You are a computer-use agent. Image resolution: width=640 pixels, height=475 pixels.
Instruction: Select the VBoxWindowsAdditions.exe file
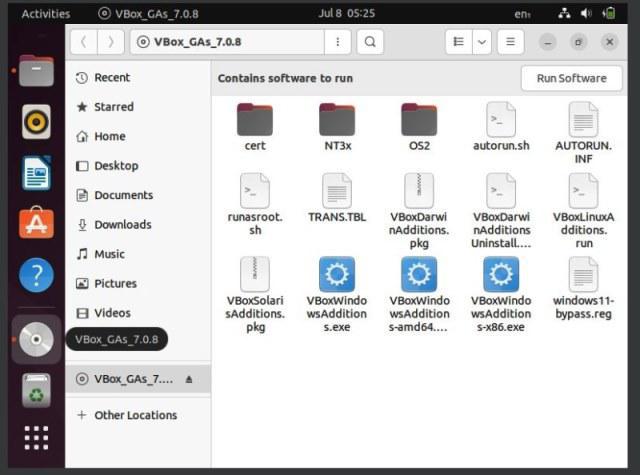click(337, 295)
